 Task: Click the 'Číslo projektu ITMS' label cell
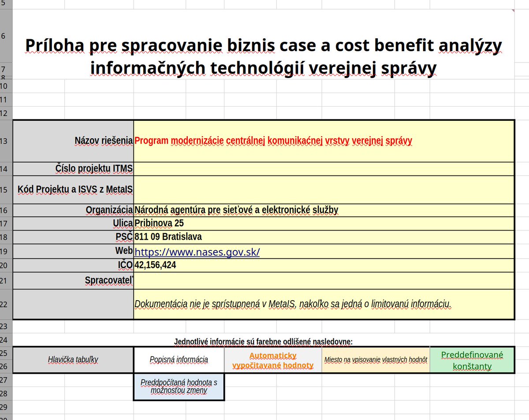pos(73,169)
